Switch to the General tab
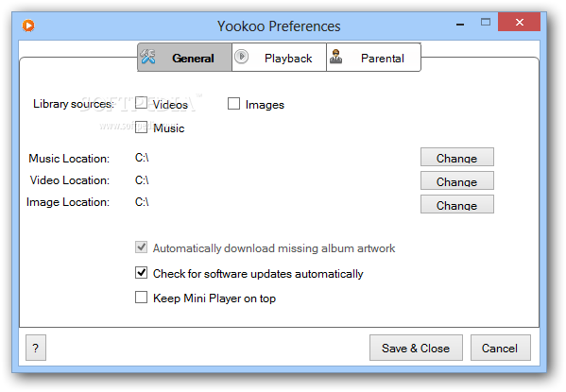 184,58
